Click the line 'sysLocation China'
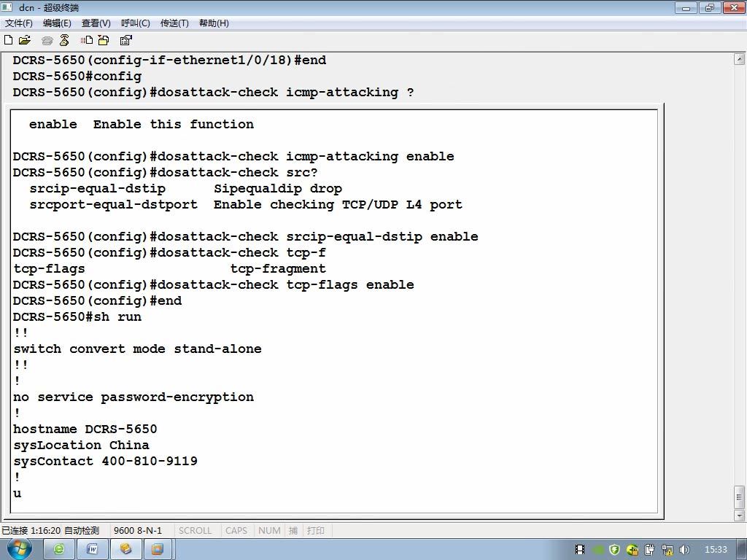This screenshot has width=747, height=560. (81, 446)
